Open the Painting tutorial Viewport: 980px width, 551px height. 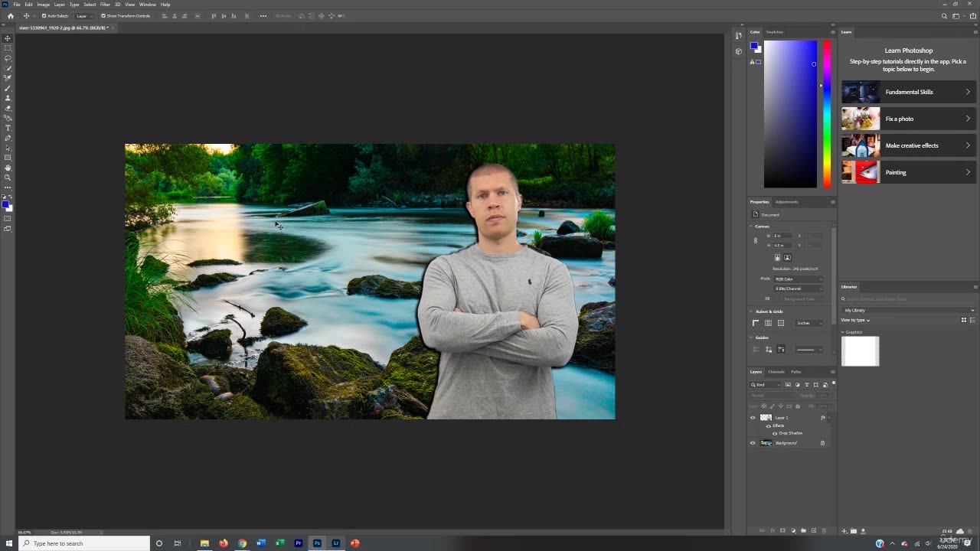click(909, 172)
